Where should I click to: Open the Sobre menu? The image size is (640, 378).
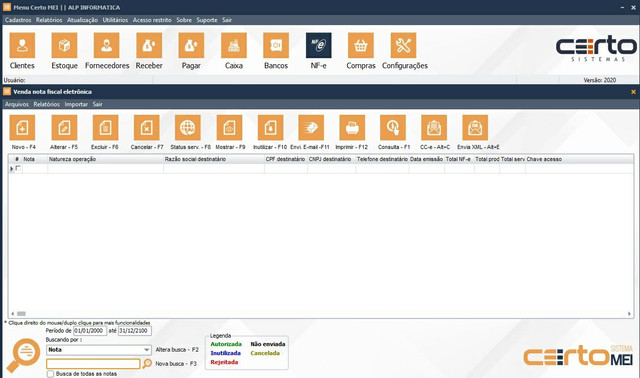click(x=184, y=20)
